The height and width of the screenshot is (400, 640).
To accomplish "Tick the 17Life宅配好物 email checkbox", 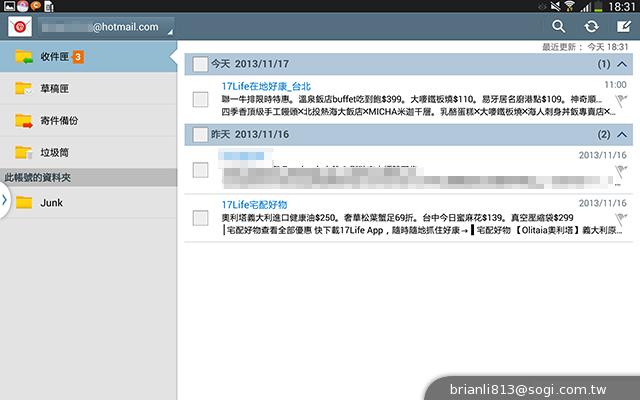I will [200, 217].
